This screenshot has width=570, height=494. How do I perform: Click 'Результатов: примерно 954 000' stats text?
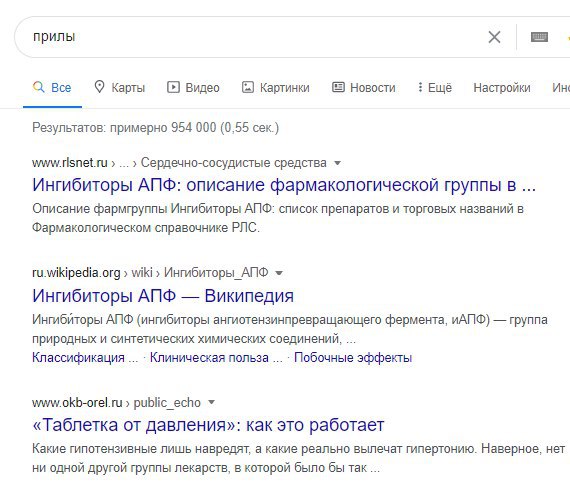156,128
